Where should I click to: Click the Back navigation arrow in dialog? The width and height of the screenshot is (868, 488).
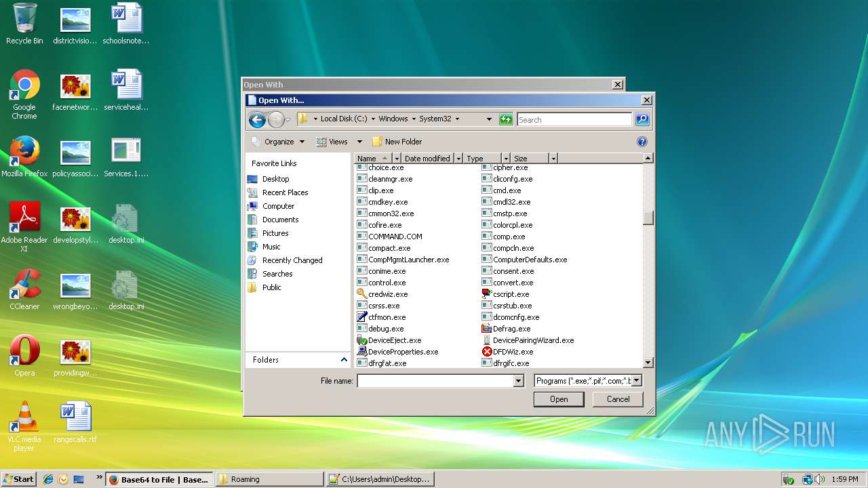257,120
